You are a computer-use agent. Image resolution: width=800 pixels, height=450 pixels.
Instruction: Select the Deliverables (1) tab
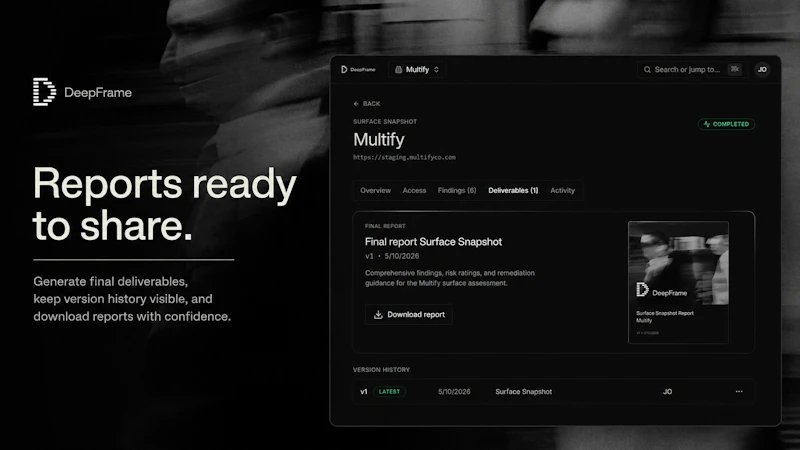(513, 190)
